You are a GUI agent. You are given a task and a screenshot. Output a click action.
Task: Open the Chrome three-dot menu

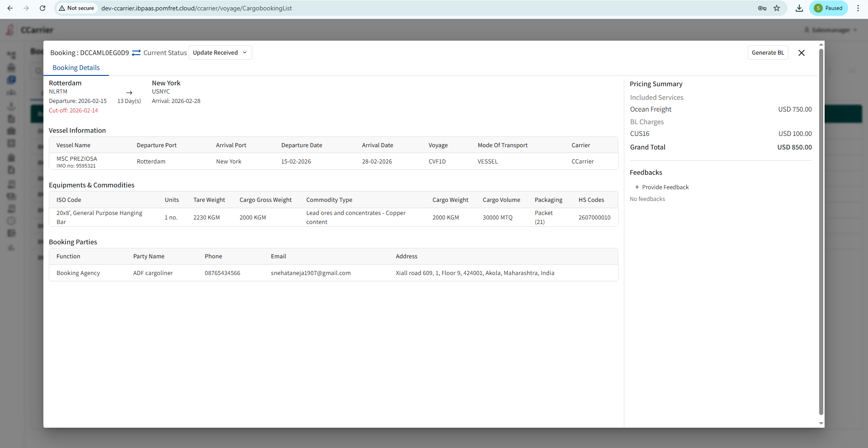pos(858,8)
